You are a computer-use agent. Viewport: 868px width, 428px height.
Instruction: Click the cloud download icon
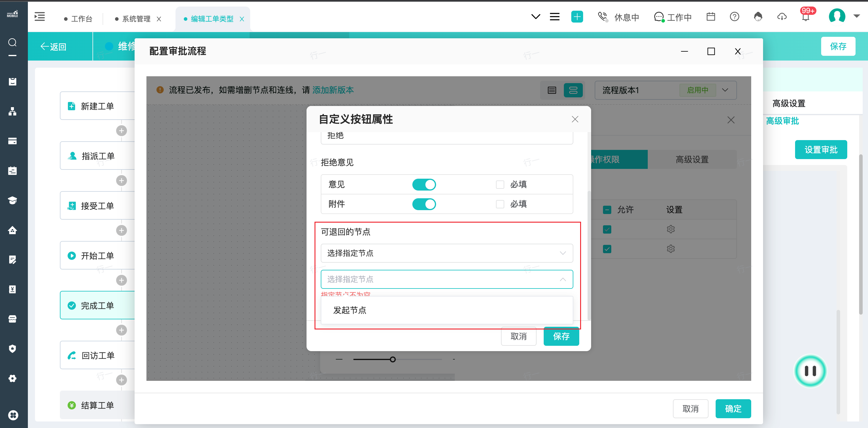[x=782, y=17]
